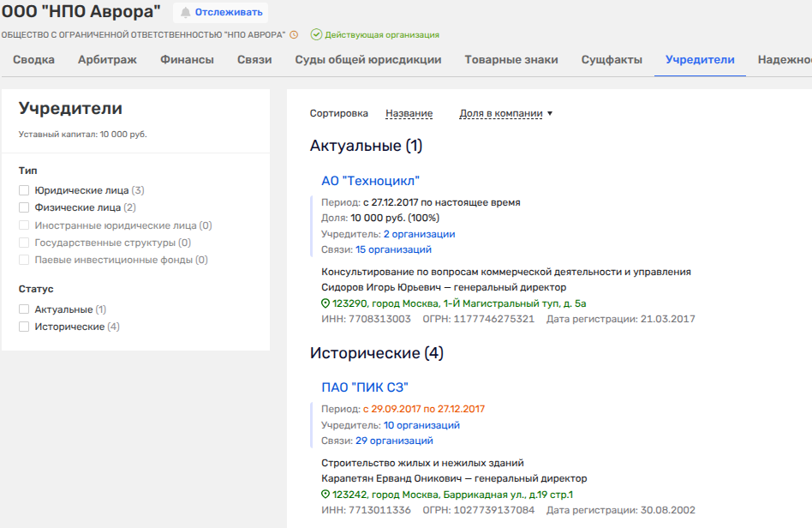Switch to the Арбитраж tab
This screenshot has height=528, width=812.
[107, 60]
